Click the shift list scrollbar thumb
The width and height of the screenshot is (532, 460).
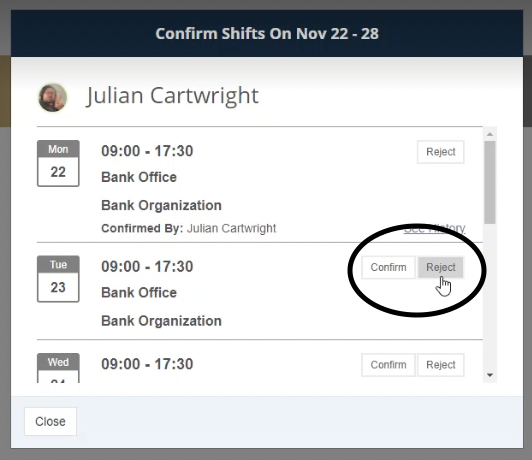490,183
